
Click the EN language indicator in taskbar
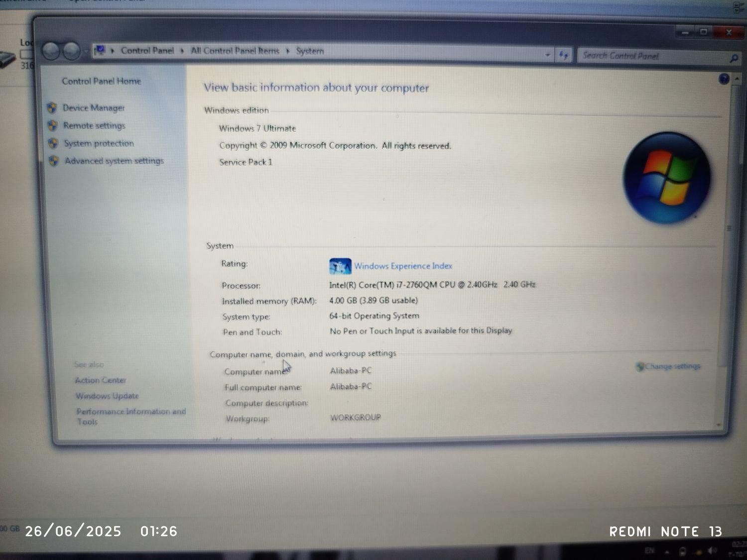649,550
